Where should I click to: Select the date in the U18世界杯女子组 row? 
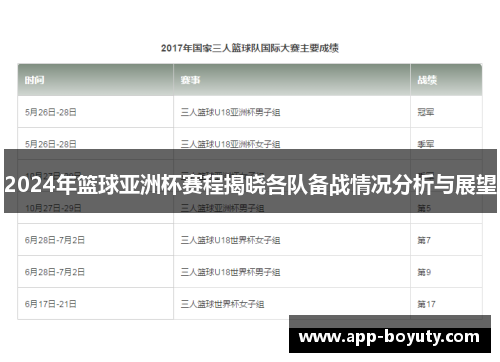pos(55,240)
